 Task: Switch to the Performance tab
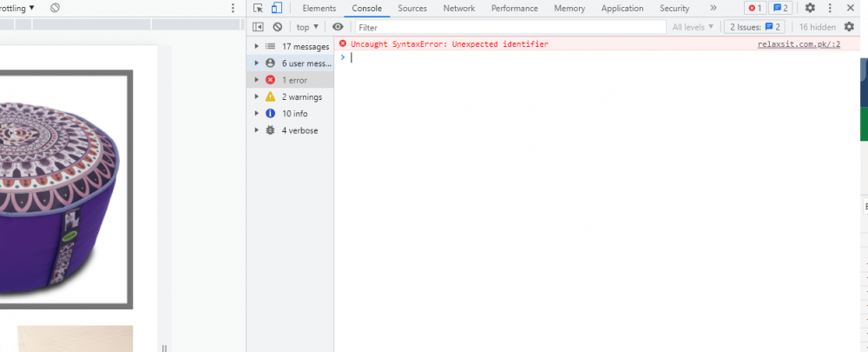coord(514,9)
